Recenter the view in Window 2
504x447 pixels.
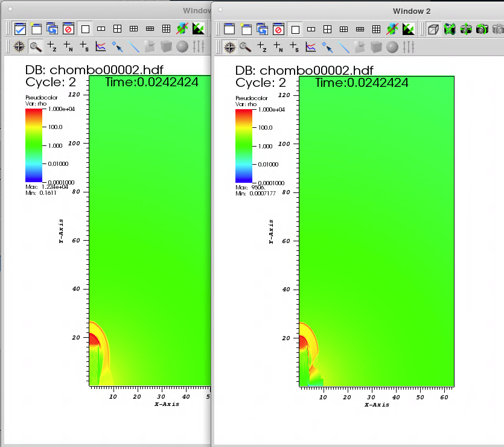coord(466,29)
